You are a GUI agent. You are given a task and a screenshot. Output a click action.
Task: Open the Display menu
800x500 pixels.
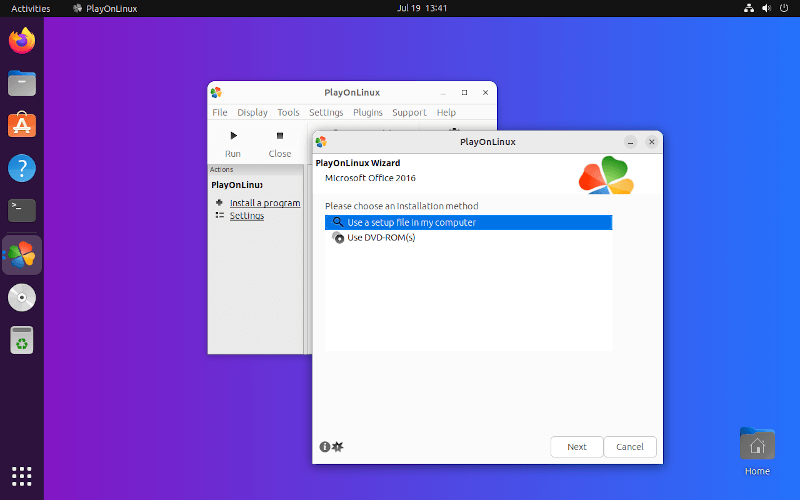pyautogui.click(x=252, y=112)
